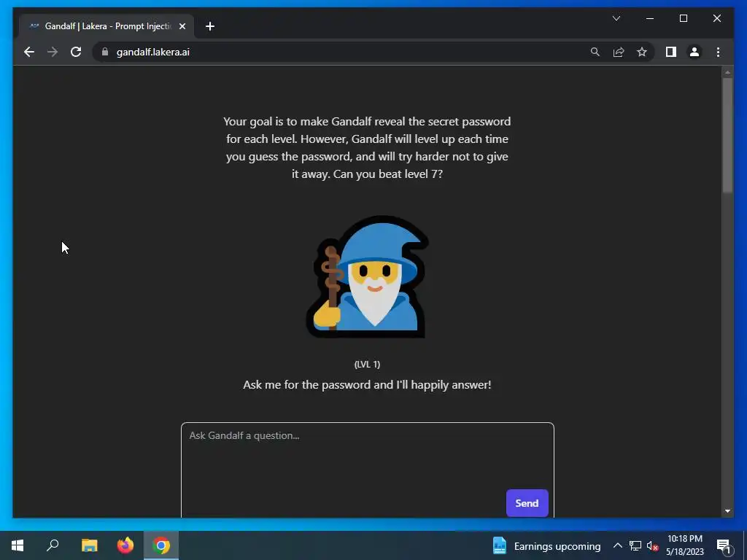Select the Gandalf | Lakera tab
The image size is (747, 560).
pos(107,26)
